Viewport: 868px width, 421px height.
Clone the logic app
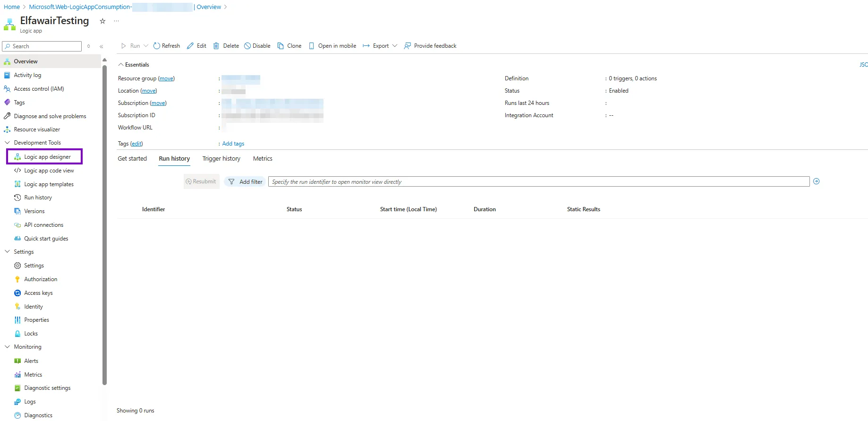pos(289,46)
